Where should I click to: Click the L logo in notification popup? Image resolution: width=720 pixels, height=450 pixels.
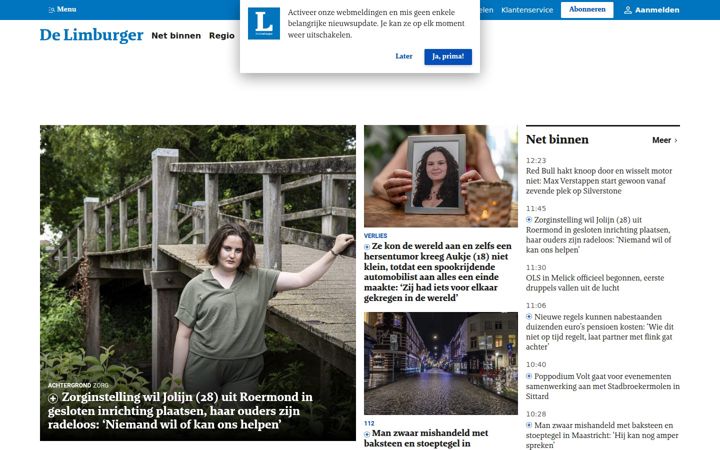point(264,23)
